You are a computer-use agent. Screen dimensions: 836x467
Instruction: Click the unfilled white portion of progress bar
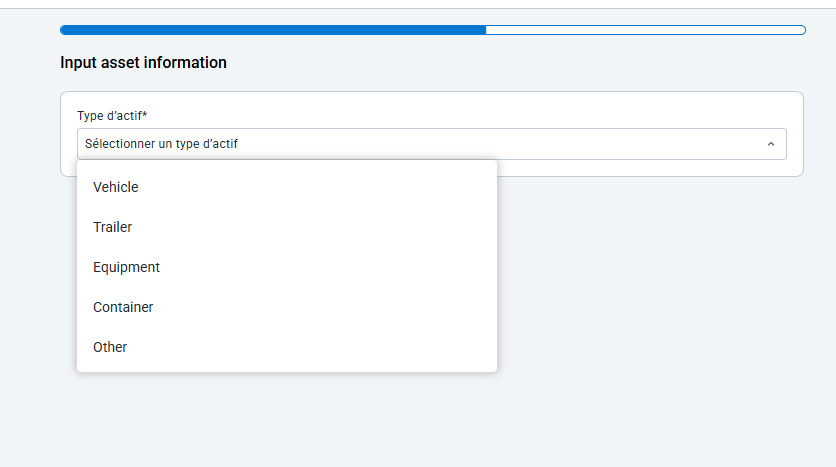[645, 30]
